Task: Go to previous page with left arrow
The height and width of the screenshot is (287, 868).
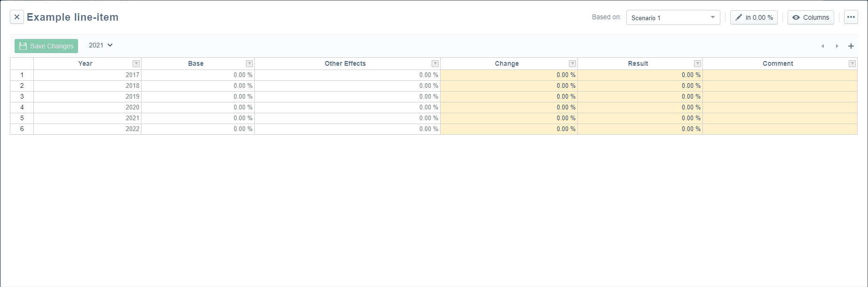Action: click(x=823, y=46)
